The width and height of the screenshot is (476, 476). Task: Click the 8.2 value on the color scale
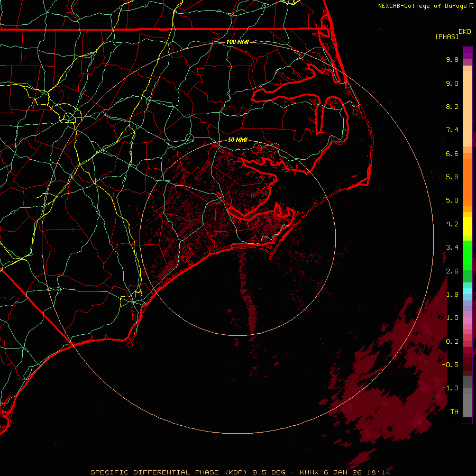452,106
